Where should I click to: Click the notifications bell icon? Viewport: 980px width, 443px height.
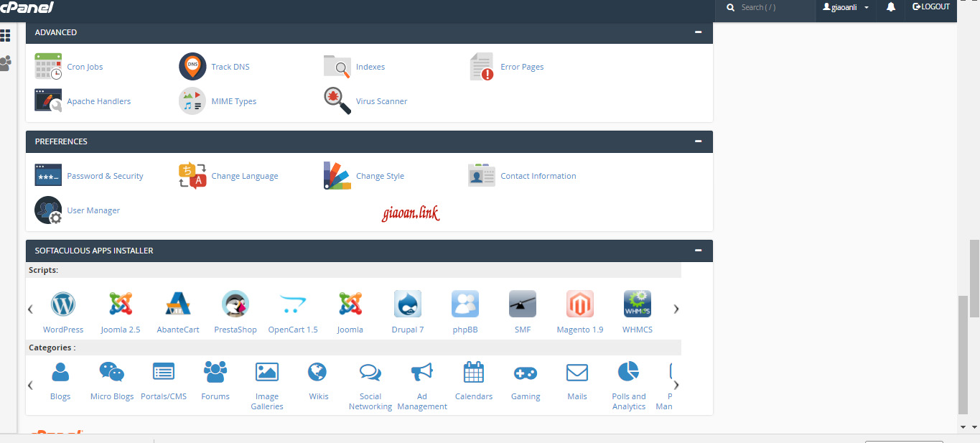pyautogui.click(x=891, y=7)
